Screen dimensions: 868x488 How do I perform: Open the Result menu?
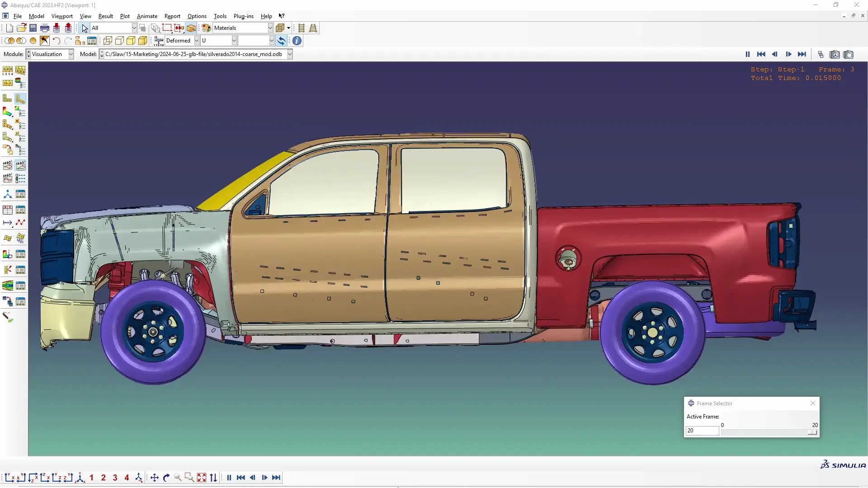(x=105, y=16)
